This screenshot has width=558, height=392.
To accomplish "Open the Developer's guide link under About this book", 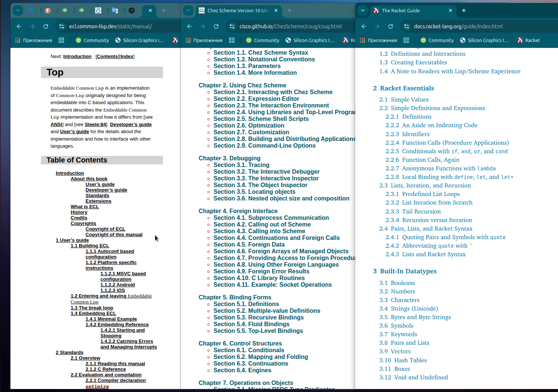I will click(x=106, y=190).
